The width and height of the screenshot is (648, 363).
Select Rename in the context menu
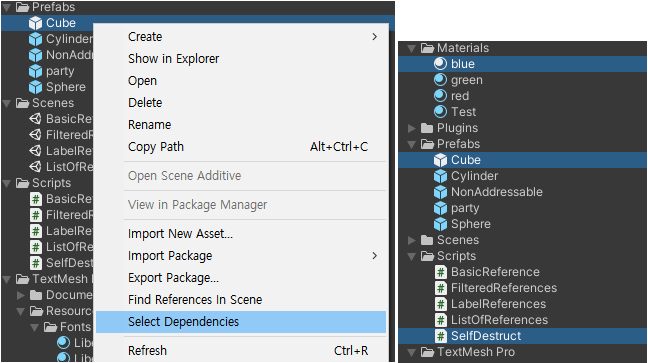[x=242, y=124]
